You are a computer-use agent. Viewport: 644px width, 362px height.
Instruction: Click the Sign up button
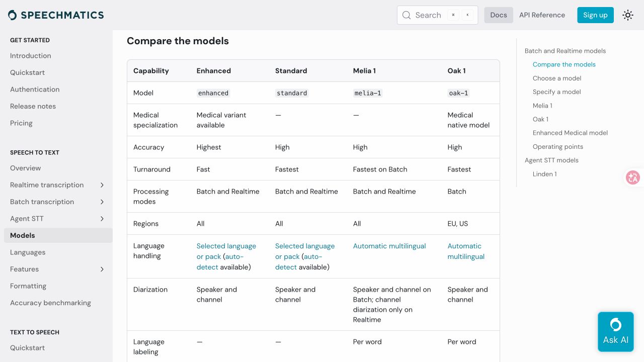(x=595, y=15)
